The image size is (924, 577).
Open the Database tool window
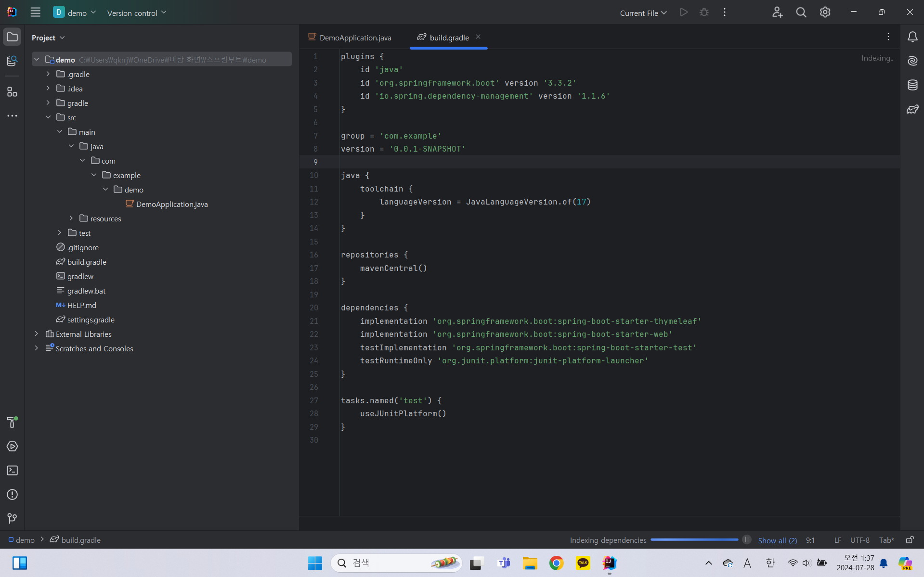(912, 85)
